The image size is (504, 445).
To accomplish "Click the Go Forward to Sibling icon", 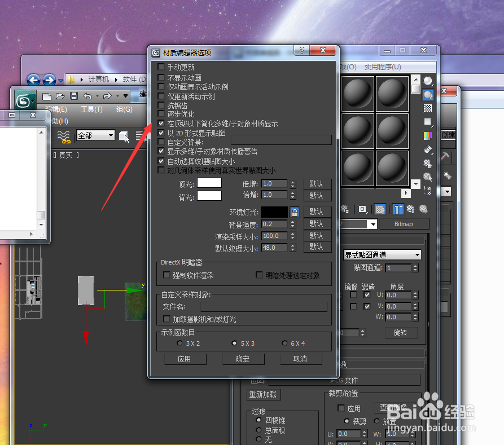I will [x=423, y=209].
